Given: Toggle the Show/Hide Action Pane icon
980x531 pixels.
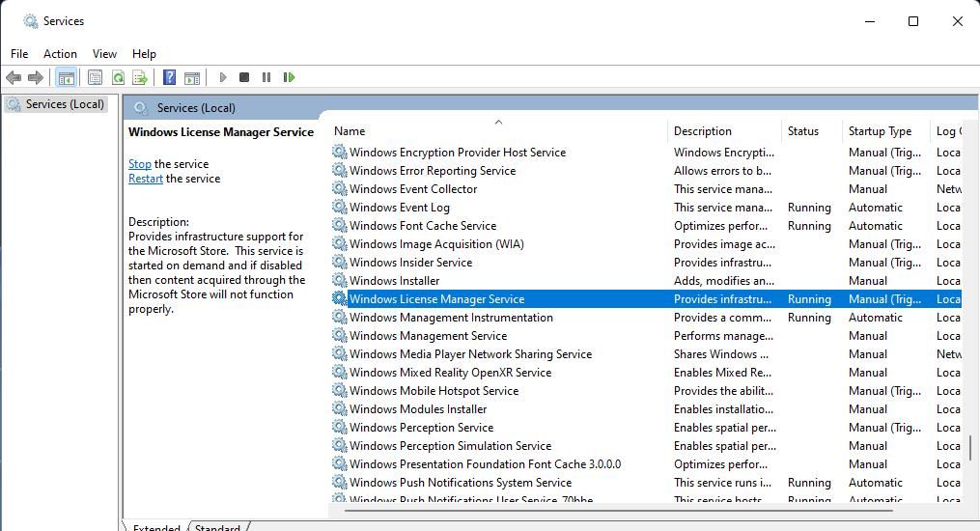Looking at the screenshot, I should click(x=192, y=77).
